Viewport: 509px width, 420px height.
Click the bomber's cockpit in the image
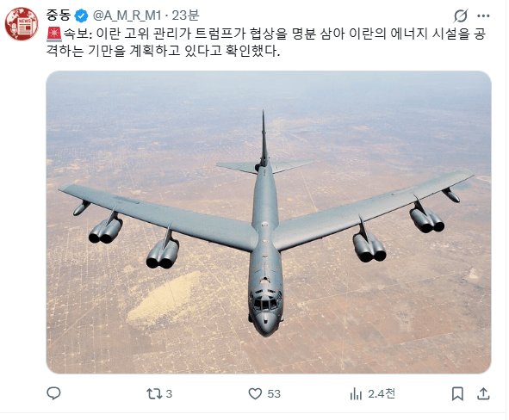tap(265, 301)
